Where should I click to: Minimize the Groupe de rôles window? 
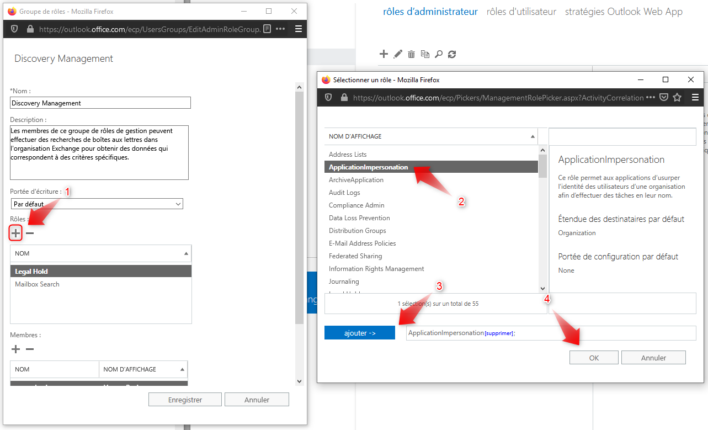(x=244, y=11)
